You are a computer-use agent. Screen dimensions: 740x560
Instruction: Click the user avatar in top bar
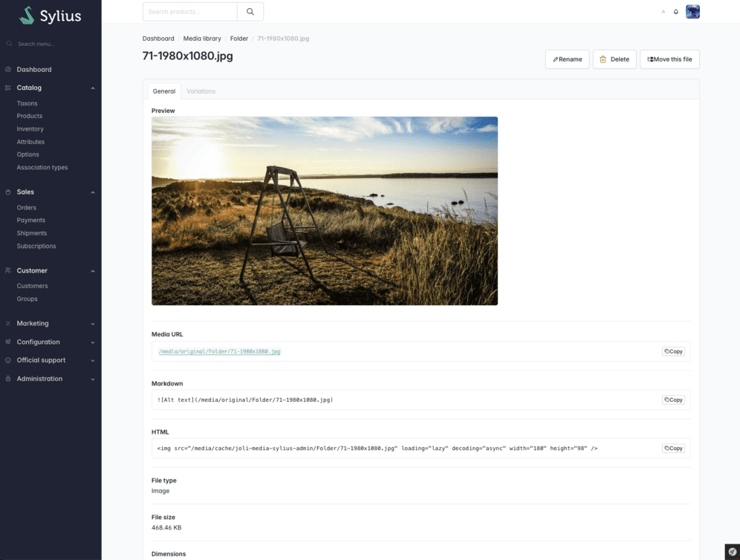coord(692,12)
